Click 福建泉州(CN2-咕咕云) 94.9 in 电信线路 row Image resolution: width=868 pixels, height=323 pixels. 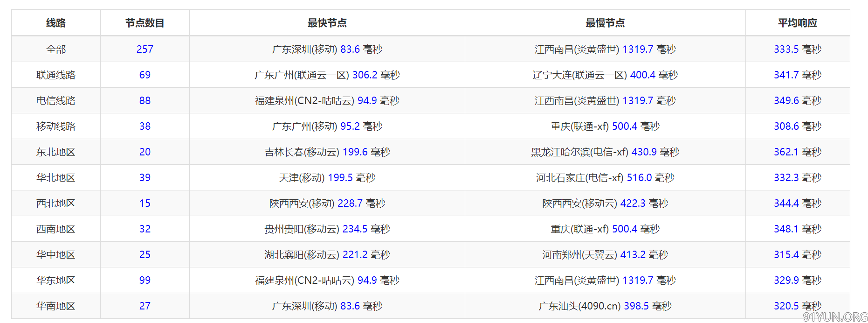pos(327,100)
